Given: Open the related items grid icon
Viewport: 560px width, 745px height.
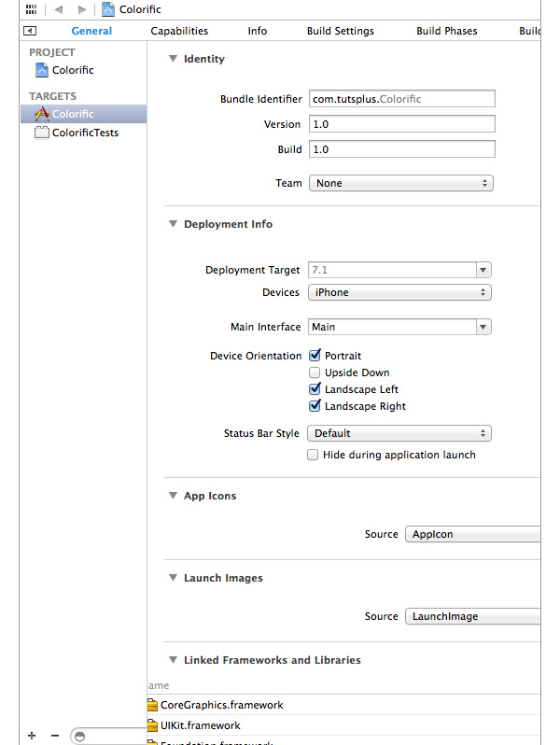Looking at the screenshot, I should [32, 9].
